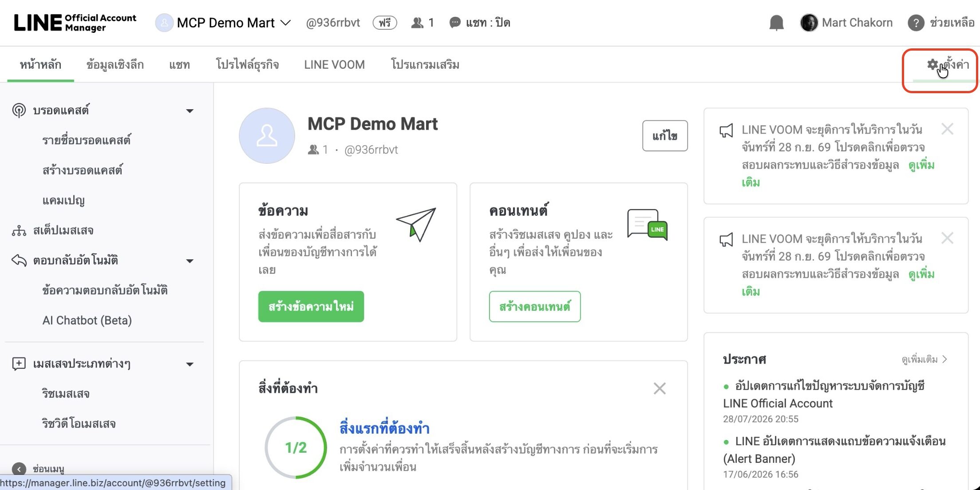Viewport: 980px width, 490px height.
Task: Select สร้างบรอดแคสต์ in sidebar
Action: coord(82,170)
